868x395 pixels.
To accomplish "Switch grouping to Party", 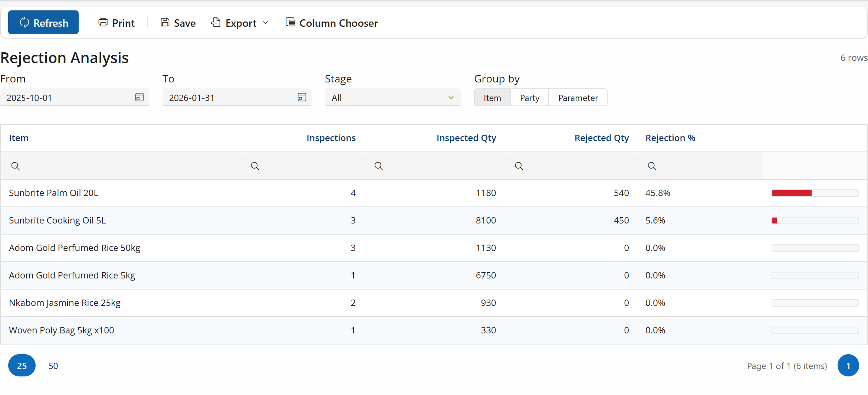I will pos(530,98).
